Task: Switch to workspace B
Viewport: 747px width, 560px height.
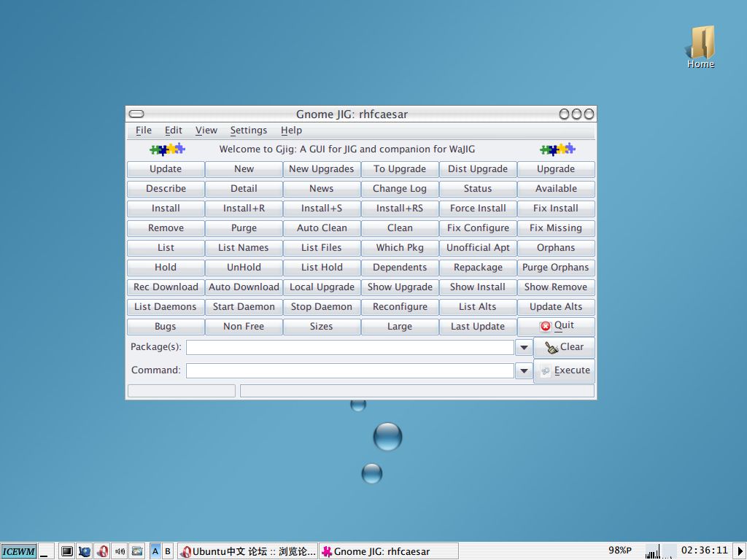Action: [x=168, y=551]
